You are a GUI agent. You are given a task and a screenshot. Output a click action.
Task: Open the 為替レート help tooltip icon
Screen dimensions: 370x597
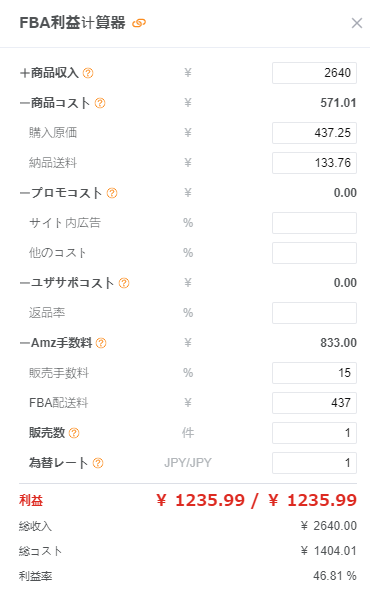coord(98,463)
